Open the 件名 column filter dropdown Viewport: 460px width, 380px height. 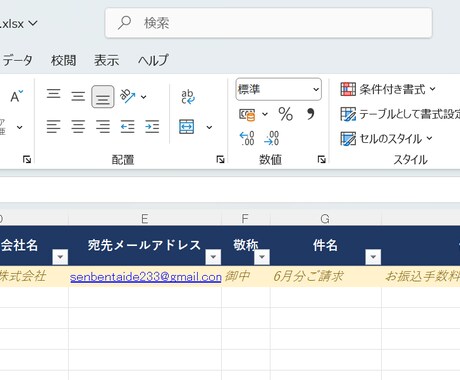point(373,257)
